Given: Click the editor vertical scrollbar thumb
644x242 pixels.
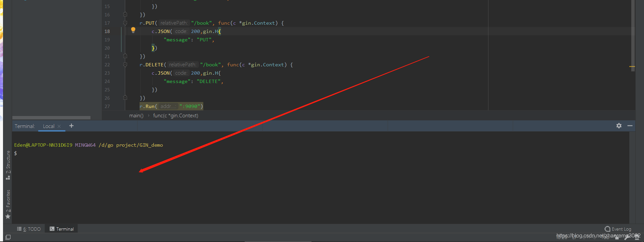Looking at the screenshot, I should click(x=633, y=35).
